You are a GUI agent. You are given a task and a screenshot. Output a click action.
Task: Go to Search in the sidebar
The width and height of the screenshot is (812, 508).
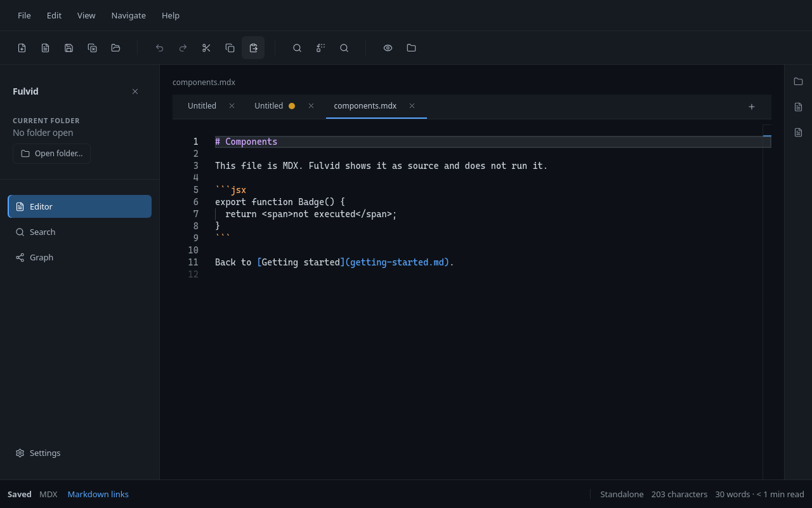click(x=79, y=232)
